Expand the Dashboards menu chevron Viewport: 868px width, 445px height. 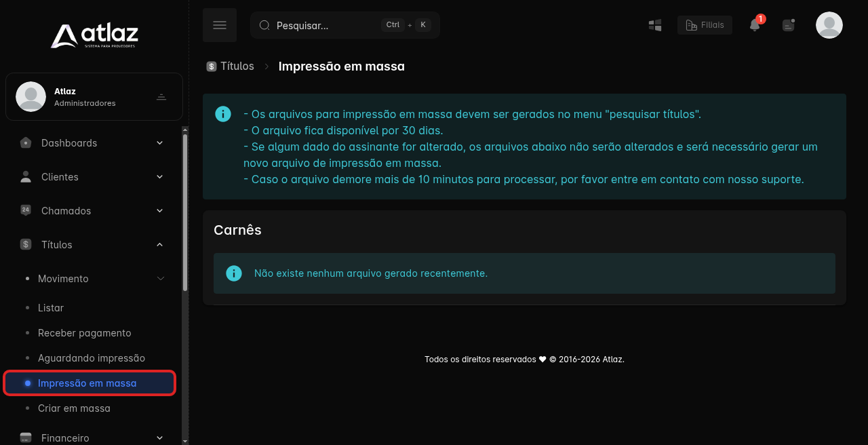[160, 142]
